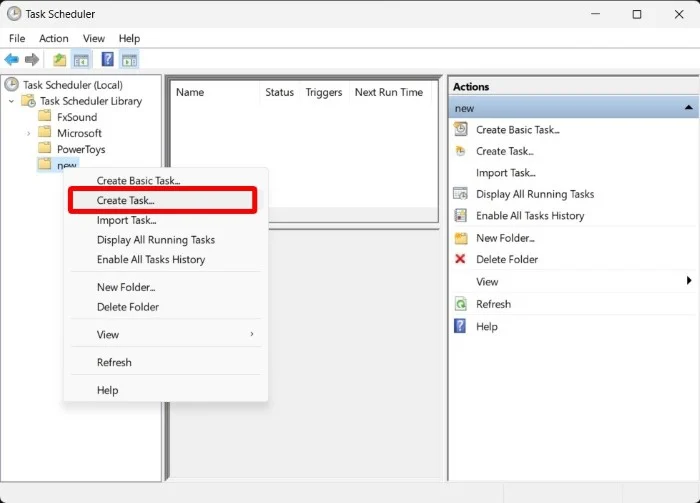Click green Refresh icon in Actions pane
Screen dimensions: 700x503
[x=460, y=304]
